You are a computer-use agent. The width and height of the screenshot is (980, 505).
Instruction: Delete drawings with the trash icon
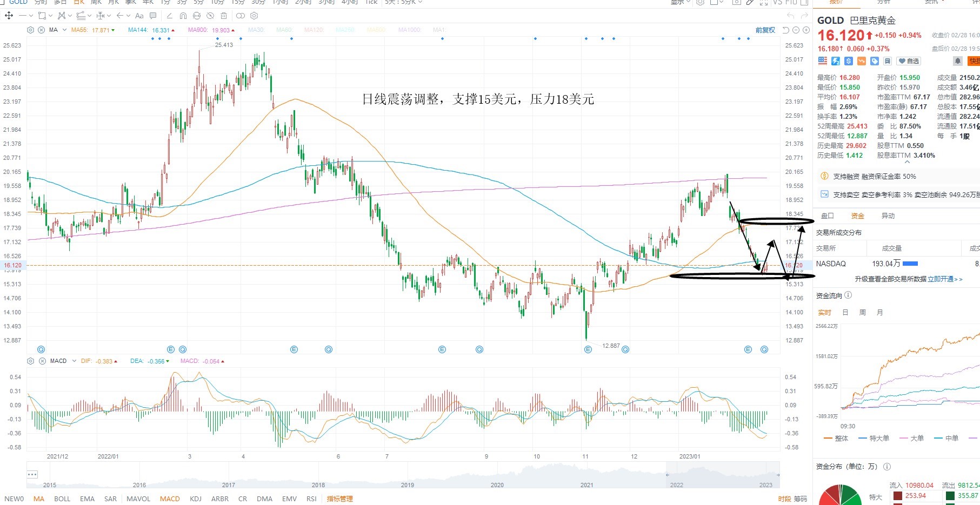[x=224, y=16]
